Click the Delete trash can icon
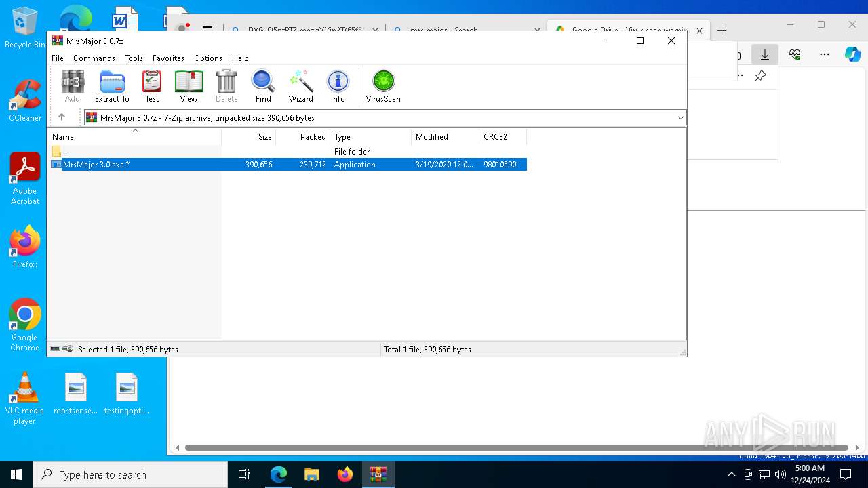The height and width of the screenshot is (488, 868). pos(226,86)
